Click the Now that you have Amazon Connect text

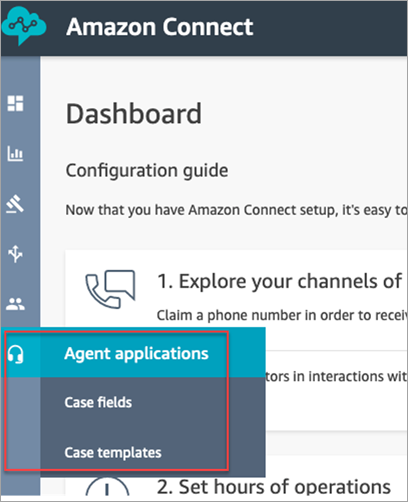click(236, 210)
